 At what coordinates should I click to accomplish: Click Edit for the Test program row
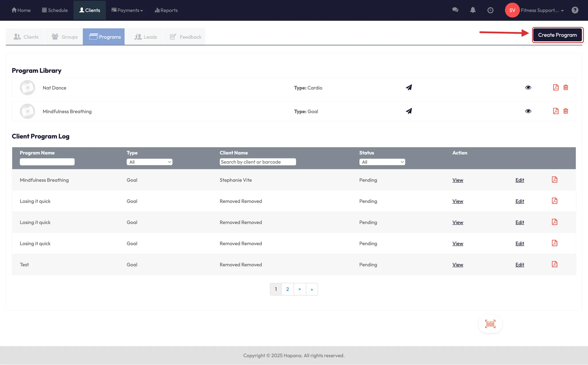pos(520,265)
